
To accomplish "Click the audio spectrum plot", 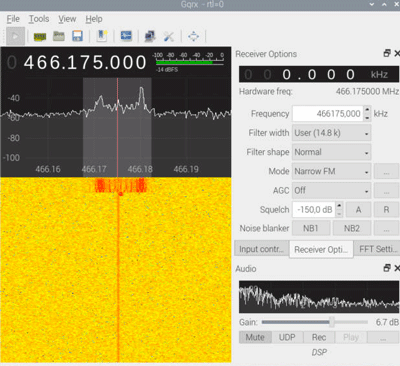I will coord(319,297).
